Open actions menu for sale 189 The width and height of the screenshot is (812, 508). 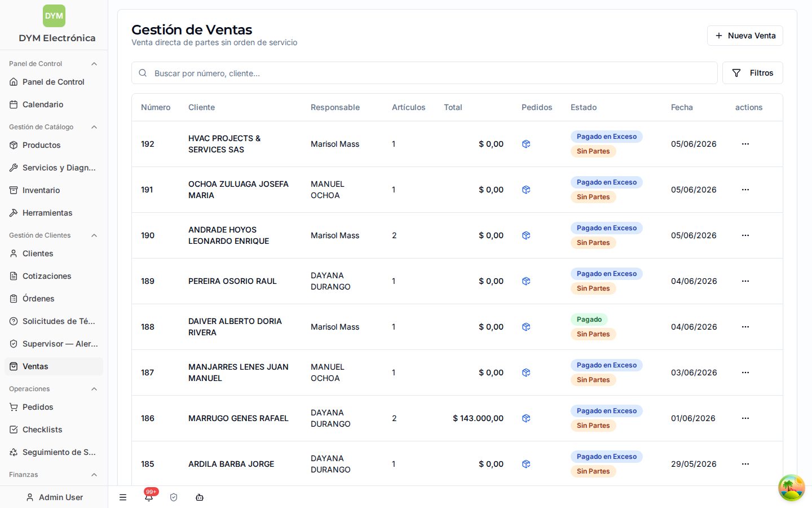pos(745,281)
